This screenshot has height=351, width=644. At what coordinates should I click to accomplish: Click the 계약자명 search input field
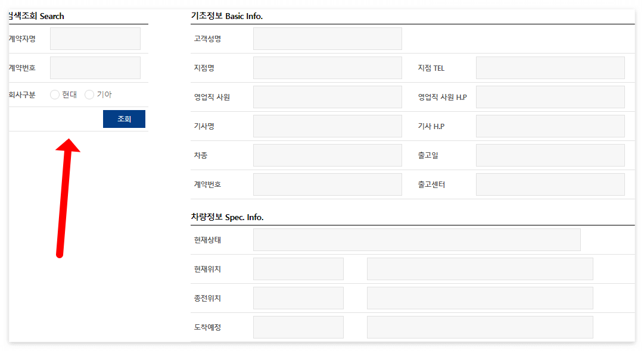(x=95, y=38)
